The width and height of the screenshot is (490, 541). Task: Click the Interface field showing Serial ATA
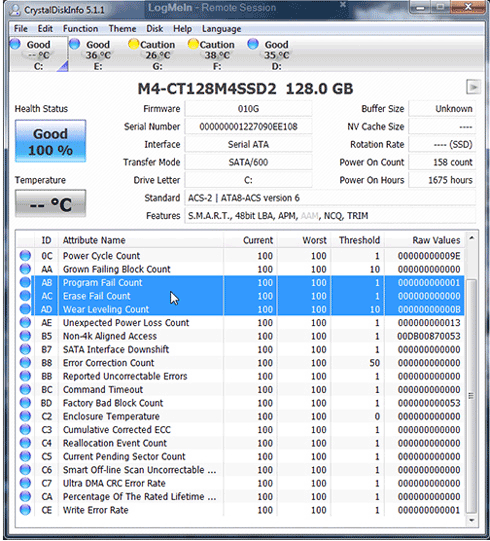[248, 145]
